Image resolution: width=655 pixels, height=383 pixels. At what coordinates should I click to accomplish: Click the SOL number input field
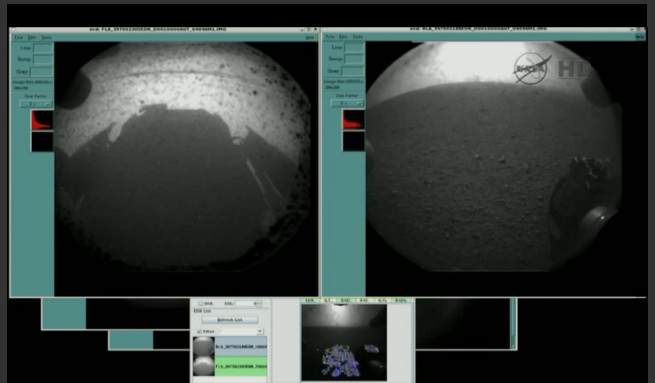tap(249, 304)
